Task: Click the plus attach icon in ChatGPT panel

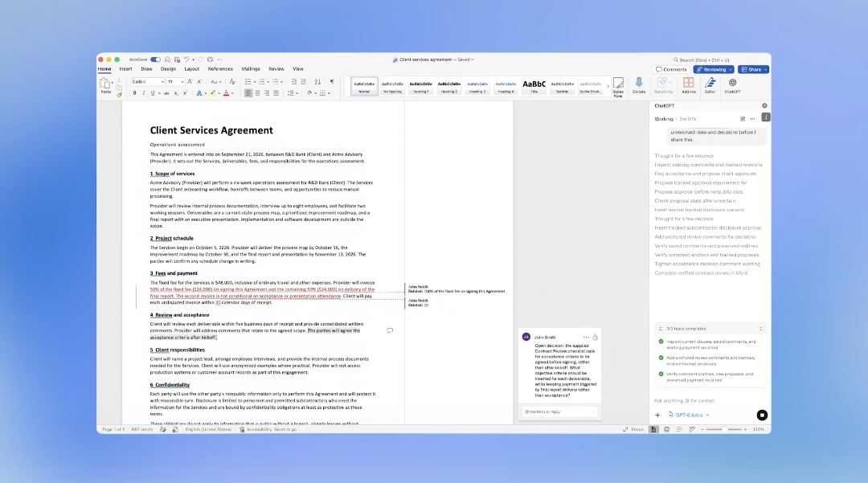Action: click(x=657, y=415)
